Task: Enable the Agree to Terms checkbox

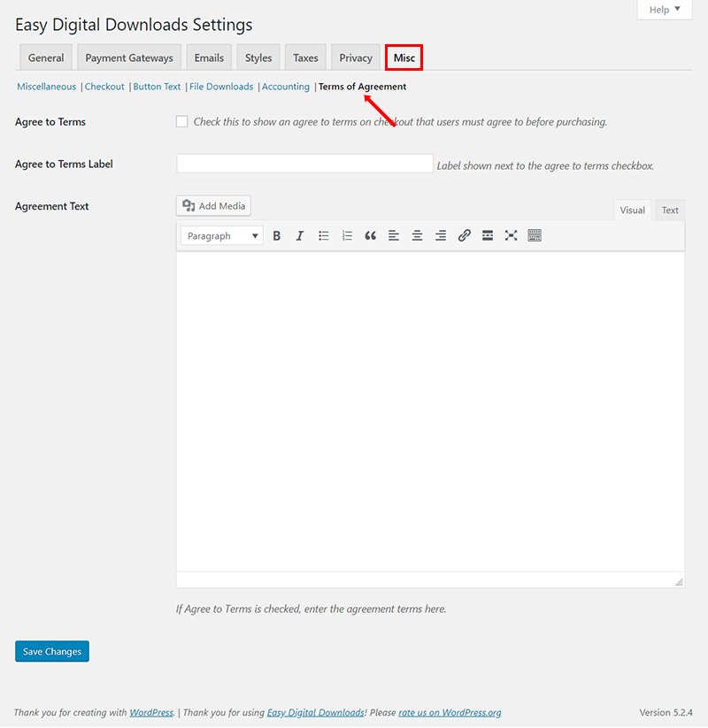Action: (181, 122)
